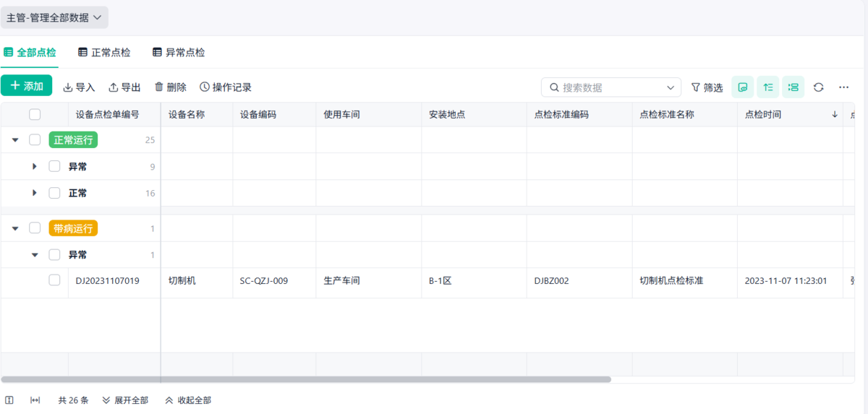The width and height of the screenshot is (868, 414).
Task: Click 展开全部 to expand all groups
Action: [x=125, y=400]
